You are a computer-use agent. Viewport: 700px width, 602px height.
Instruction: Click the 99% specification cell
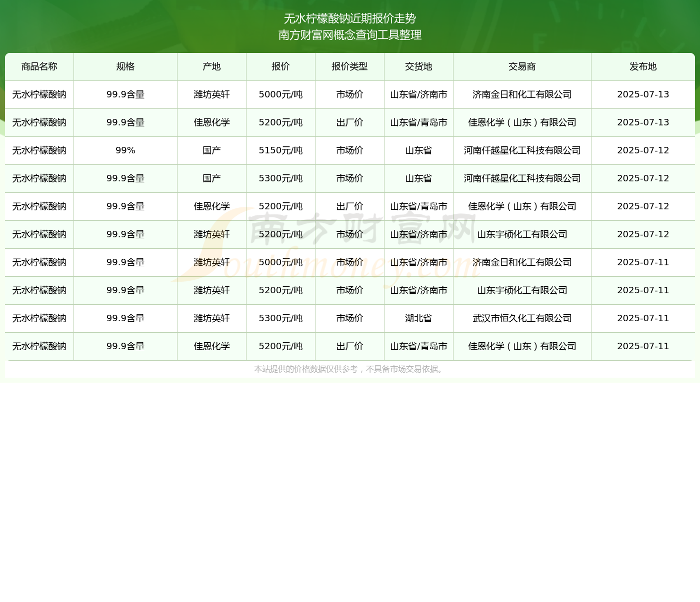point(125,150)
